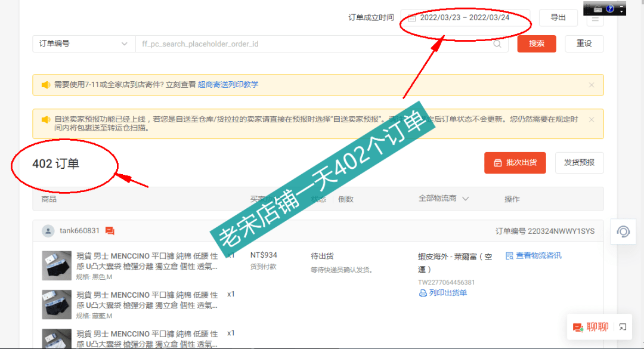Open the 订单编号 search type dropdown

tap(84, 44)
